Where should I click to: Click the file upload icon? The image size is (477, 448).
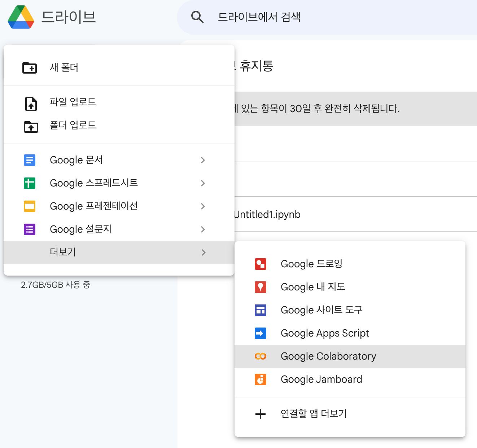(x=31, y=104)
